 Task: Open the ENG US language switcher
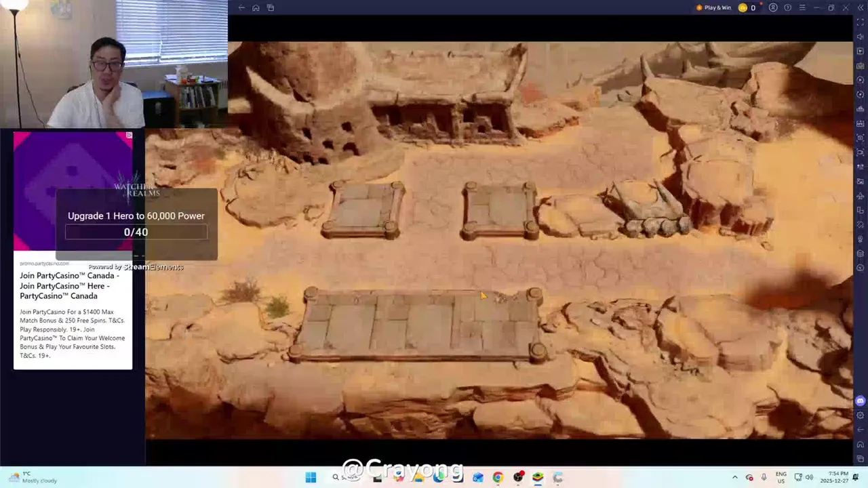click(781, 477)
